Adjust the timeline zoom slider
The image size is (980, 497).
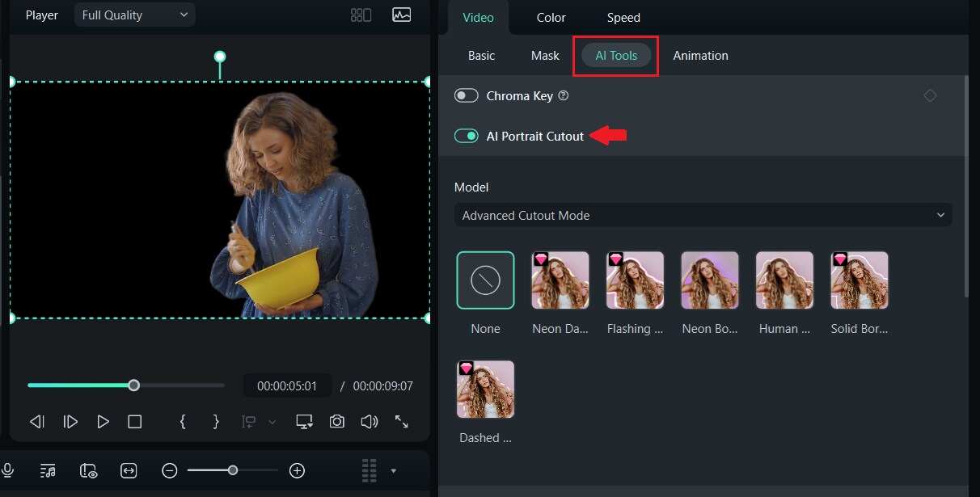(233, 470)
